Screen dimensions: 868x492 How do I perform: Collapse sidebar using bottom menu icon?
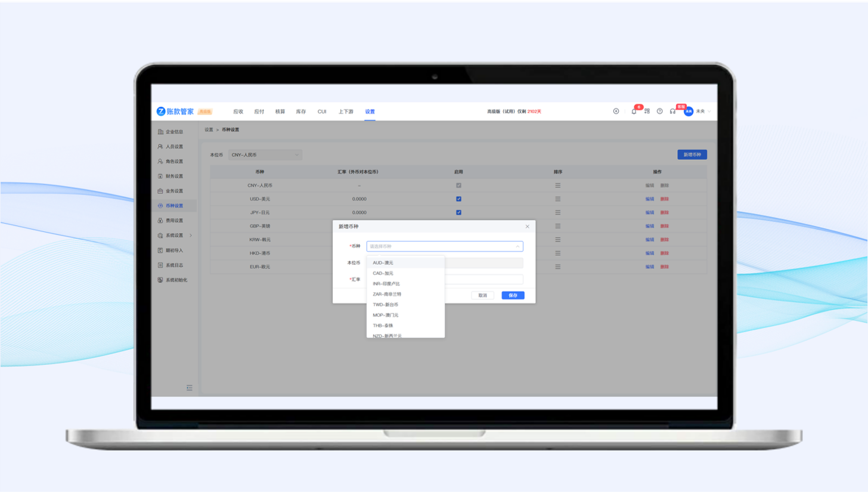pyautogui.click(x=190, y=388)
